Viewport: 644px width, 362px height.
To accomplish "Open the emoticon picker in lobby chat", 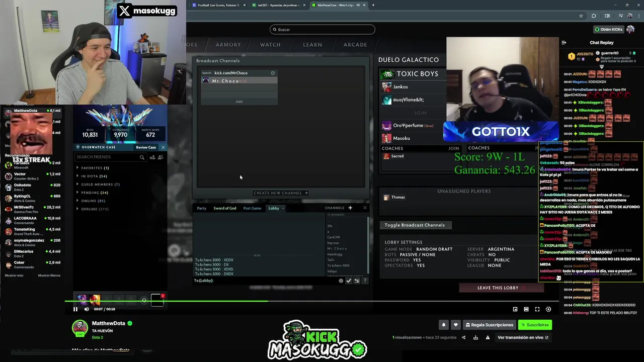I will coord(341,281).
